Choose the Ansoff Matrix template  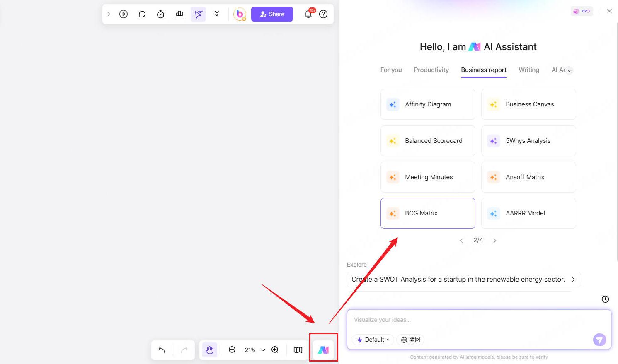pyautogui.click(x=528, y=177)
